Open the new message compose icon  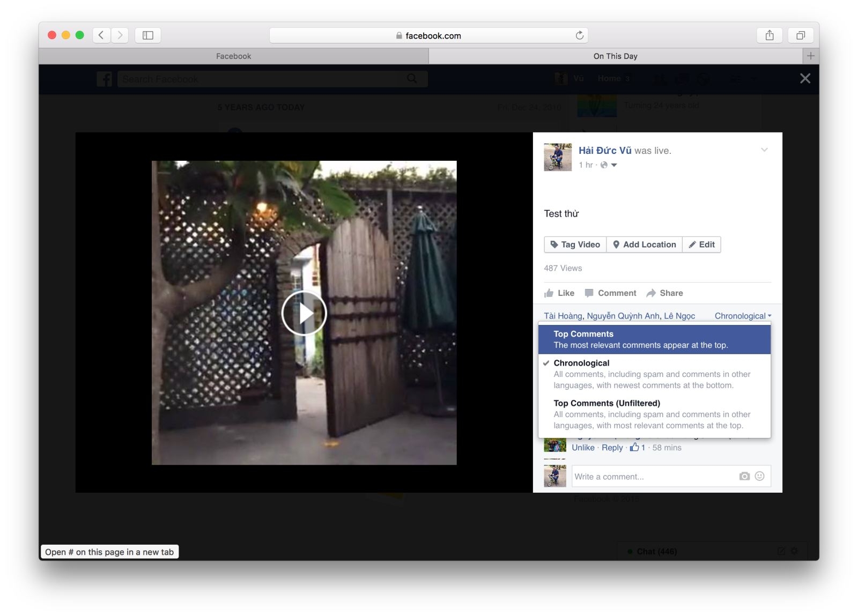[x=781, y=551]
